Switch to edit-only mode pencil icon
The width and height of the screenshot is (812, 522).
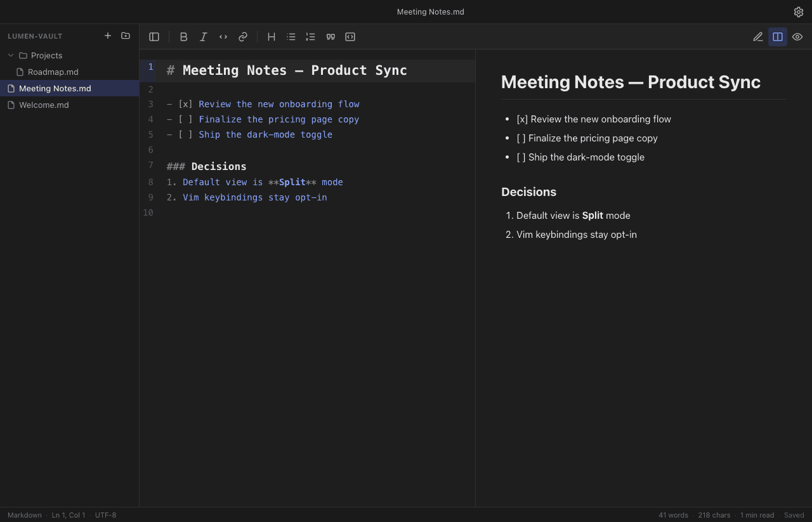[x=758, y=37]
